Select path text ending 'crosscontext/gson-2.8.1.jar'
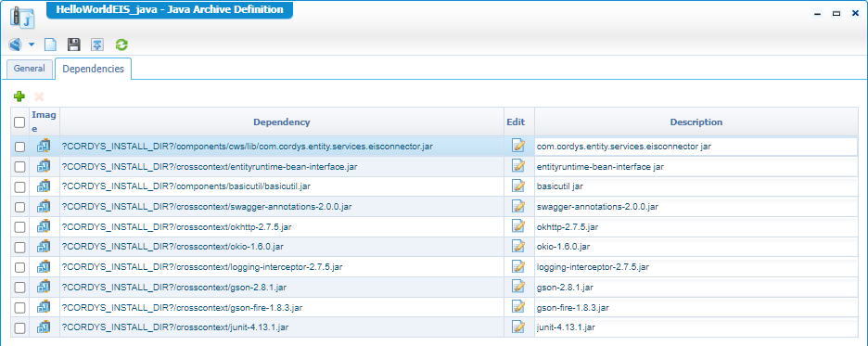The image size is (868, 346). coord(173,288)
